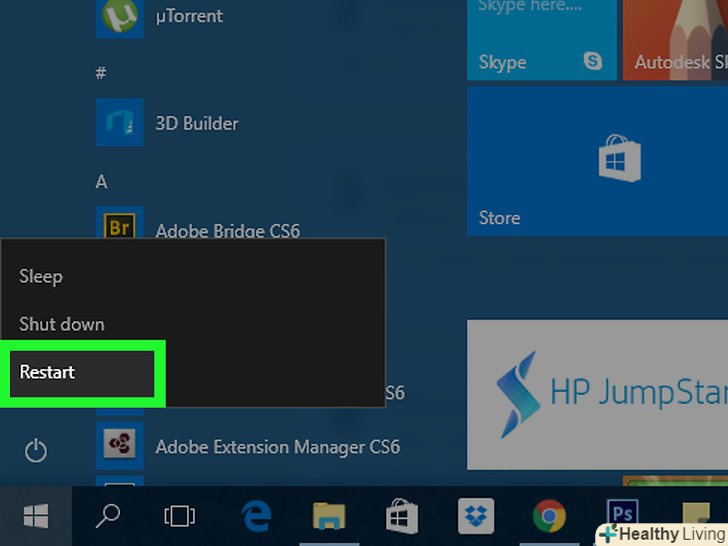728x546 pixels.
Task: Open the Store live tile
Action: (x=598, y=161)
